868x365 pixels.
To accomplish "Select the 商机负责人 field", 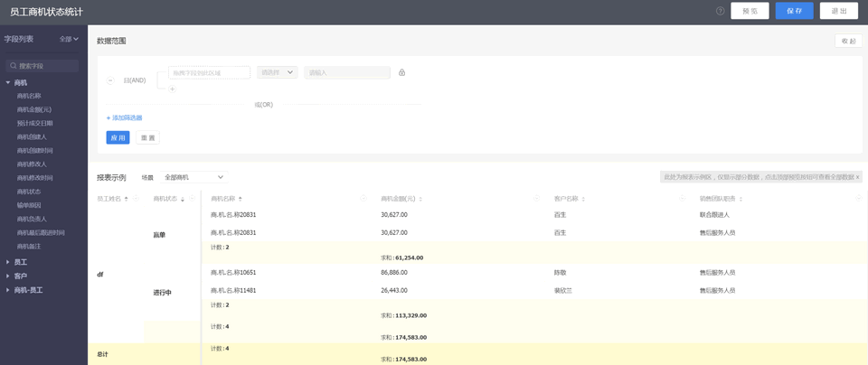I will [32, 219].
